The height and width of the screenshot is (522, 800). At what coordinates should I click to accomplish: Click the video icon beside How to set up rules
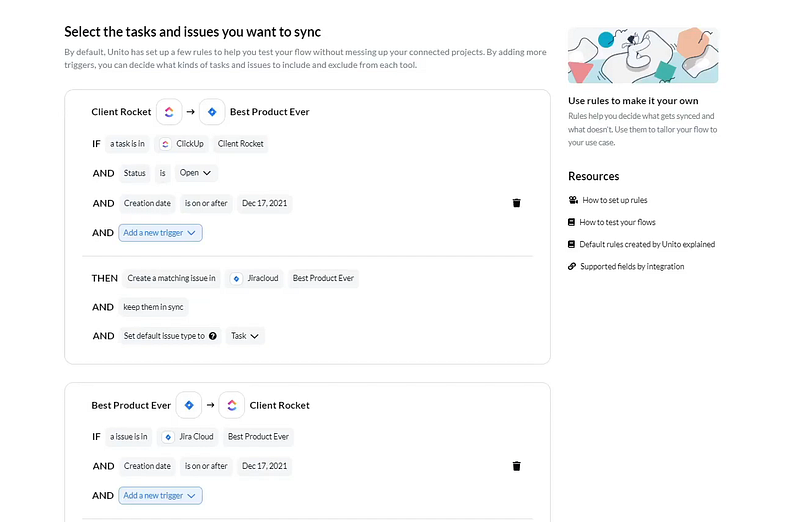[572, 200]
